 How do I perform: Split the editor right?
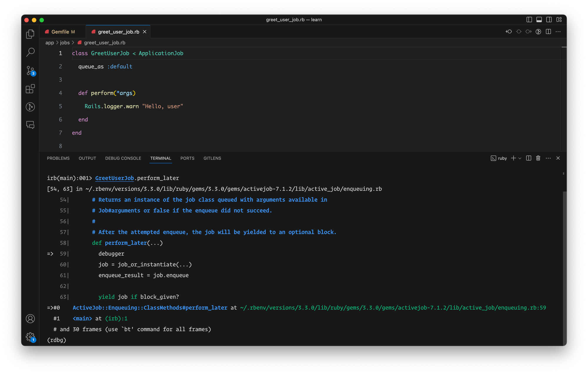(x=548, y=32)
